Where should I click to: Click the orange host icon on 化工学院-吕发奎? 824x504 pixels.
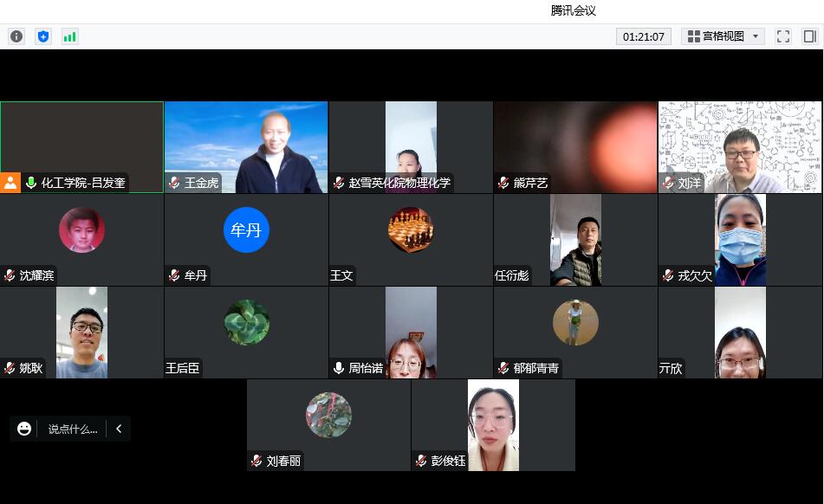click(x=10, y=183)
